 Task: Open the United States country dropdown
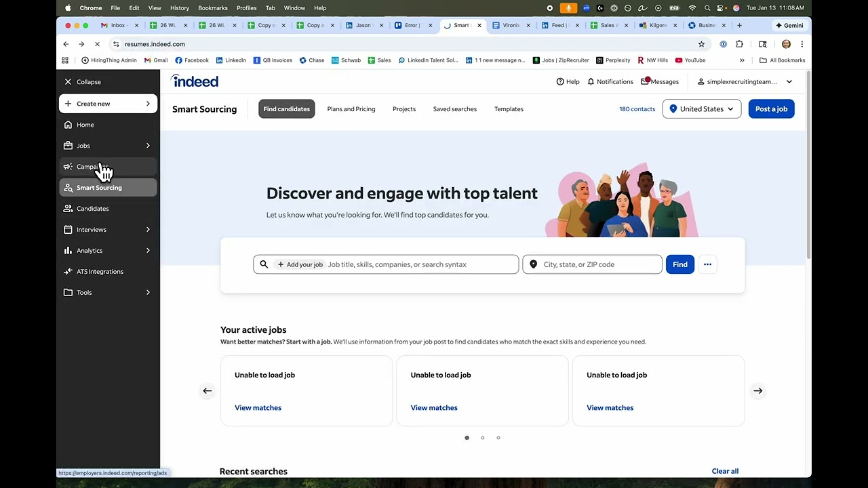coord(702,109)
